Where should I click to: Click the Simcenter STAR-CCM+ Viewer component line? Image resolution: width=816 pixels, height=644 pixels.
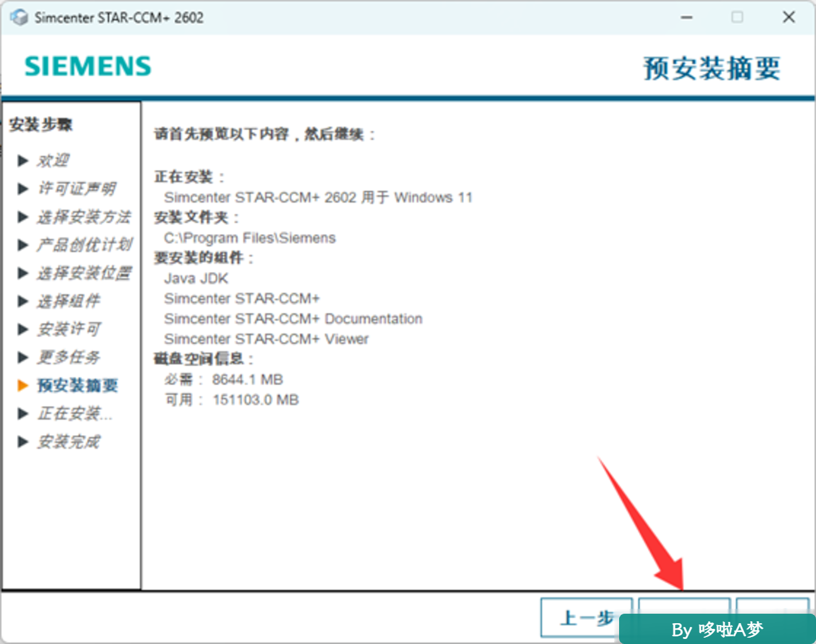point(266,339)
